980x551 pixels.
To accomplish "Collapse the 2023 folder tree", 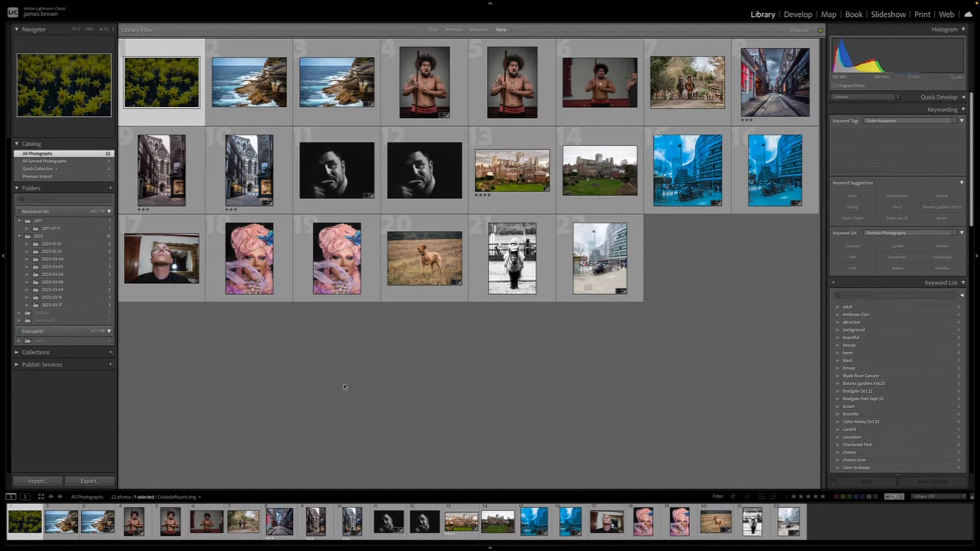I will tap(19, 236).
